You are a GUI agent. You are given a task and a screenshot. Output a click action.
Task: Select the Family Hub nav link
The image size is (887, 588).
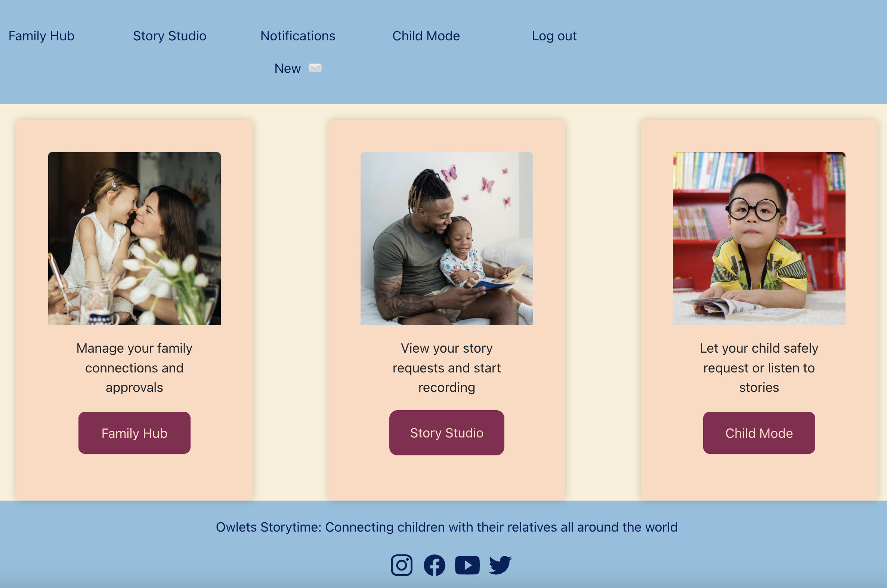coord(41,36)
